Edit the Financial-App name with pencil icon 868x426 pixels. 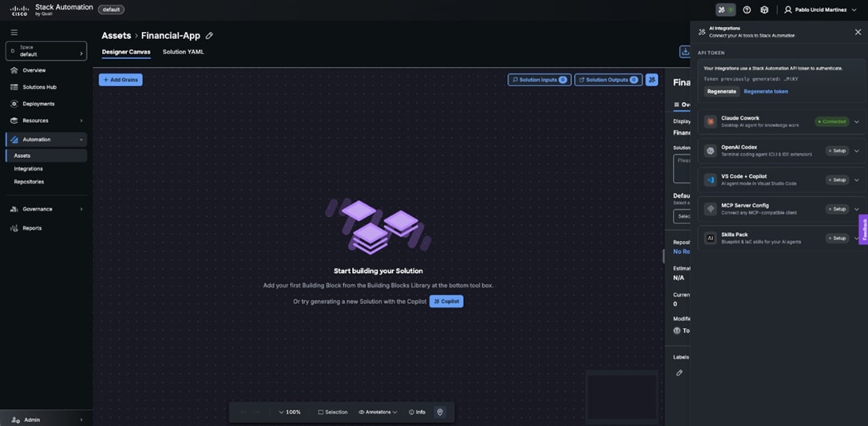209,35
